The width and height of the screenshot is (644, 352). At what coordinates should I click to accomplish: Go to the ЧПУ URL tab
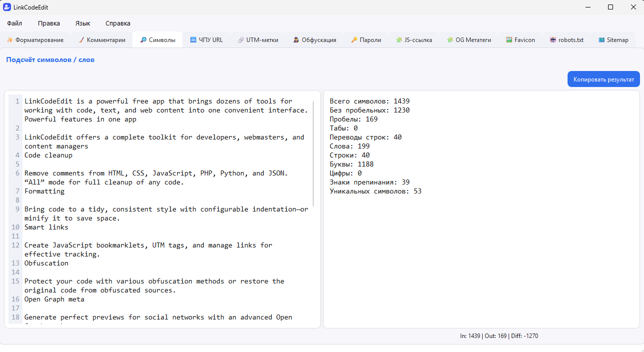(206, 40)
